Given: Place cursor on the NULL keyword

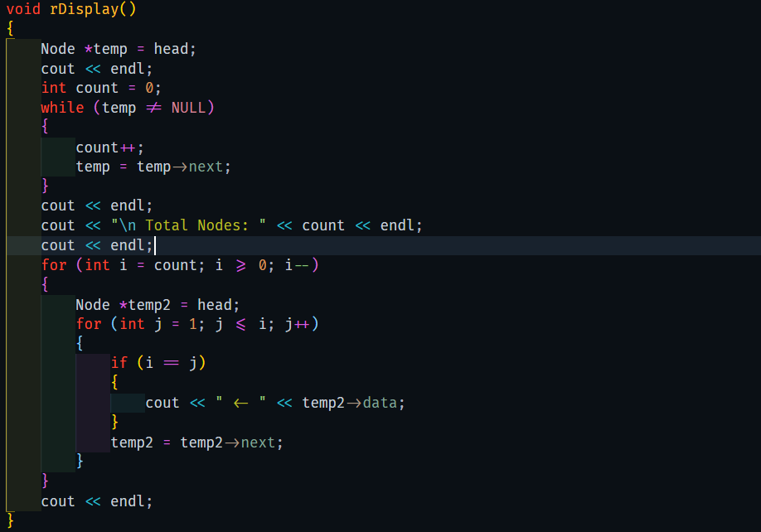Looking at the screenshot, I should click(x=190, y=107).
